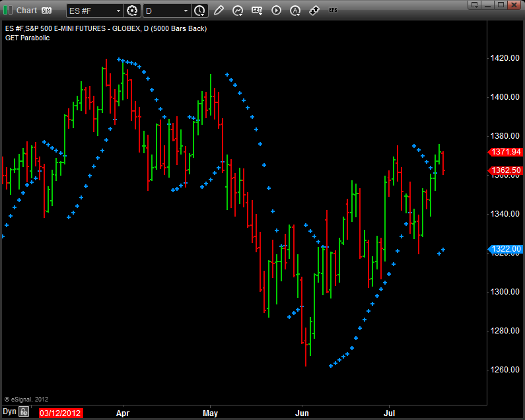Open the symbol settings gear menu
This screenshot has width=525, height=420.
coord(132,11)
